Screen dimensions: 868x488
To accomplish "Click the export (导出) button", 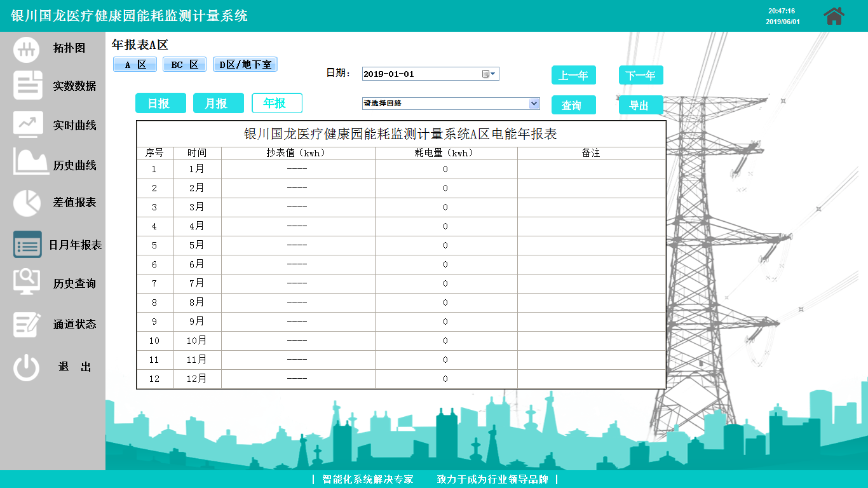I will [x=641, y=105].
